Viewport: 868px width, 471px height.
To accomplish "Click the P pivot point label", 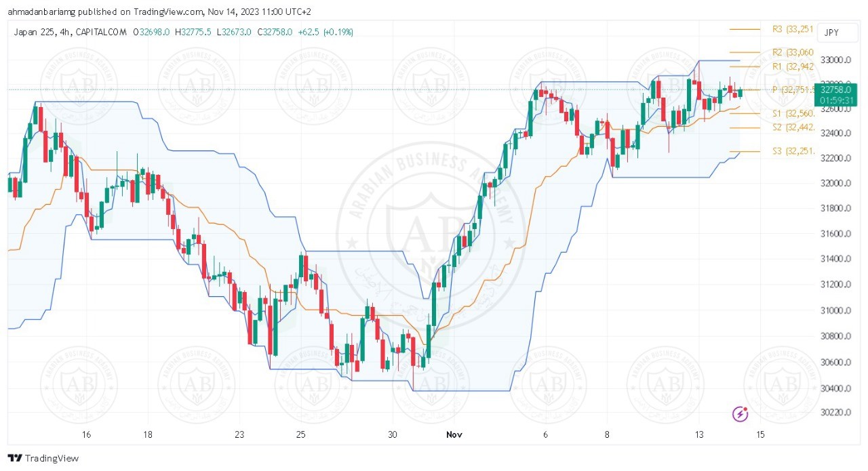I will pos(793,89).
